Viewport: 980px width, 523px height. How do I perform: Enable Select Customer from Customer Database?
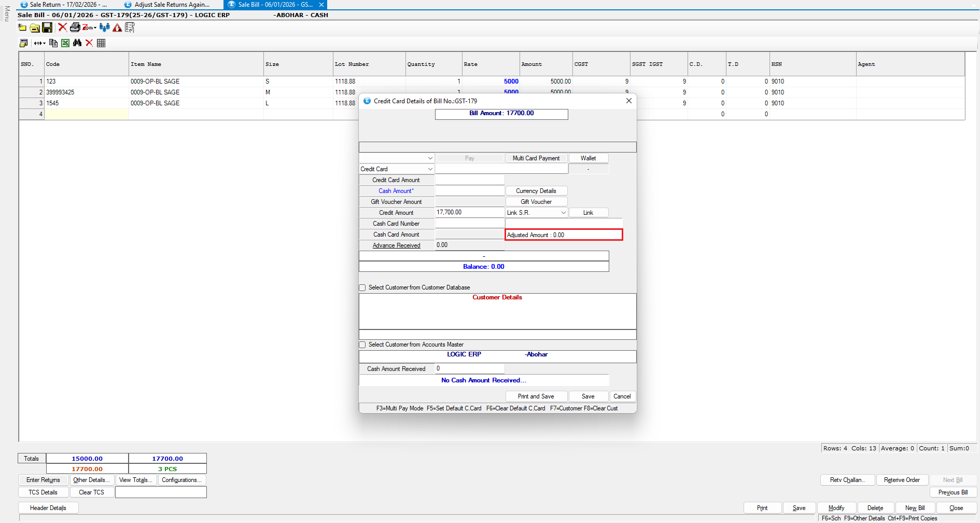tap(362, 287)
